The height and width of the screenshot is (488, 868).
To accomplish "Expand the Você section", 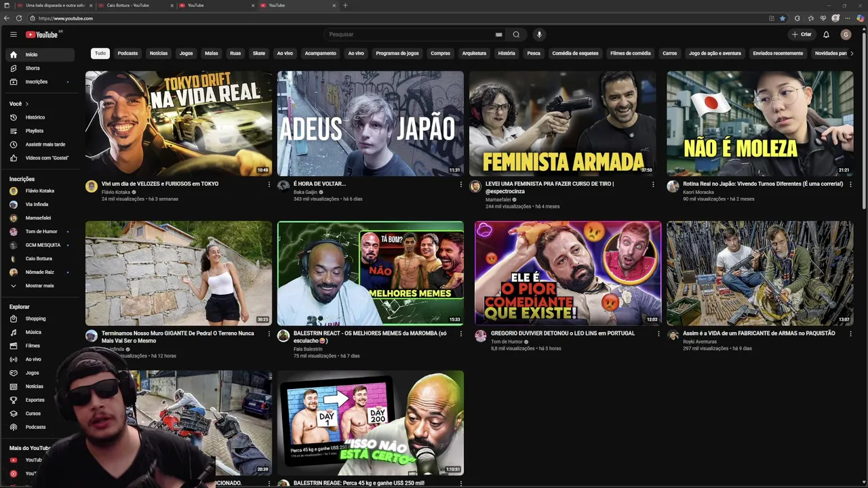I will (x=19, y=104).
